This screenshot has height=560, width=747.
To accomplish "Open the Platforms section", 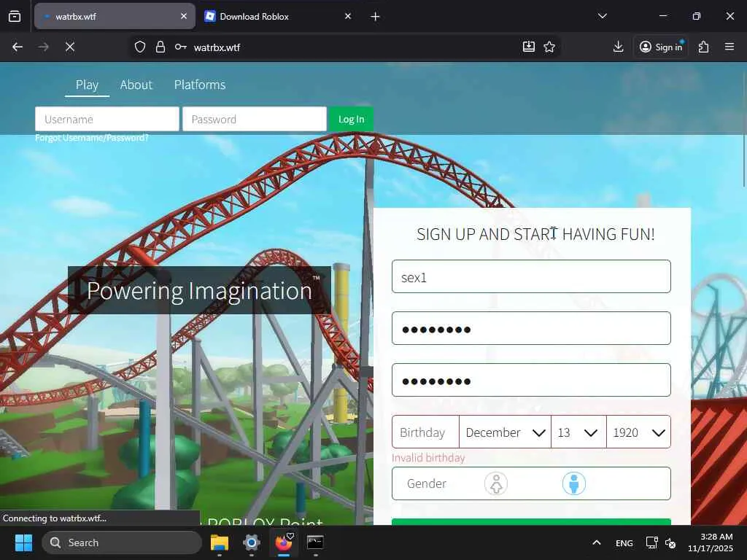I will point(200,85).
